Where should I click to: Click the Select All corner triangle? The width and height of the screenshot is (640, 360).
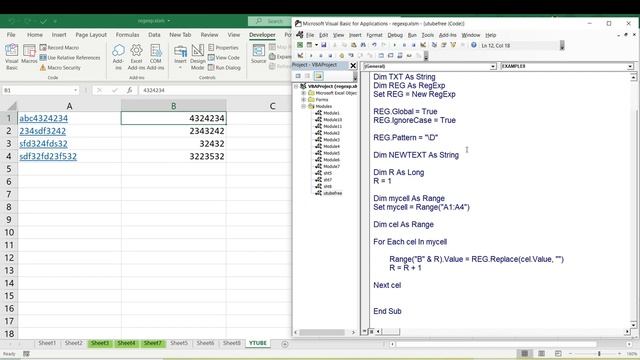pyautogui.click(x=12, y=107)
